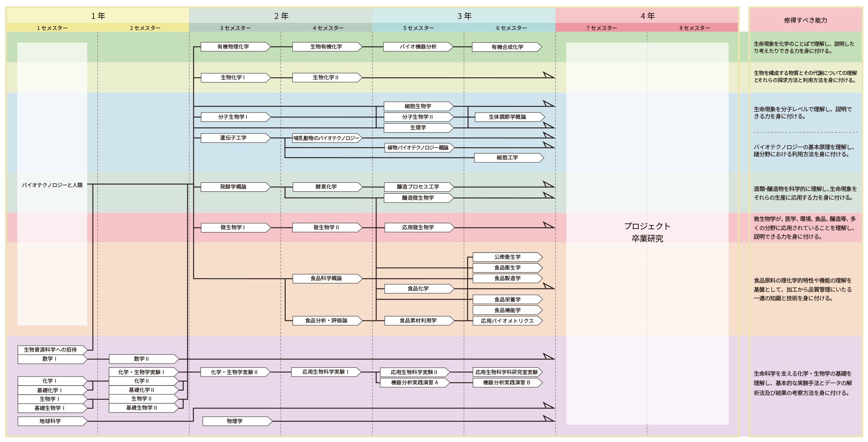This screenshot has width=868, height=442.
Task: Click the arrowhead ending the 生物化学 II line
Action: 549,75
